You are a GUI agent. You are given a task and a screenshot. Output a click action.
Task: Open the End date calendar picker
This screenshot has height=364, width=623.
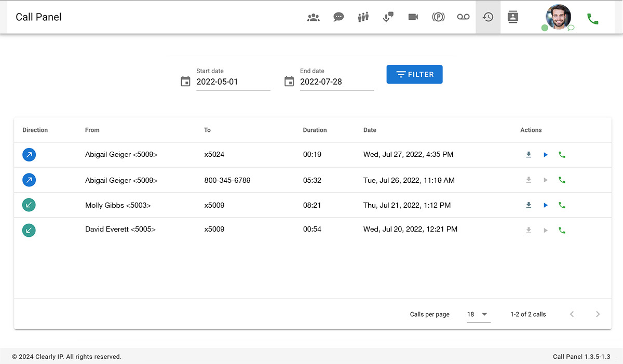tap(289, 82)
